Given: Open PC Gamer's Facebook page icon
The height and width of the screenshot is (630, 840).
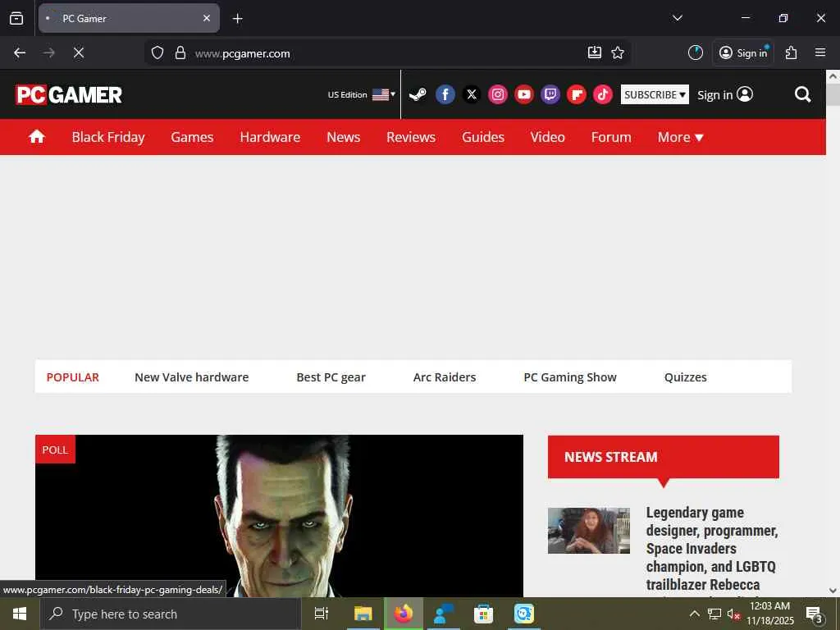Looking at the screenshot, I should pyautogui.click(x=445, y=95).
